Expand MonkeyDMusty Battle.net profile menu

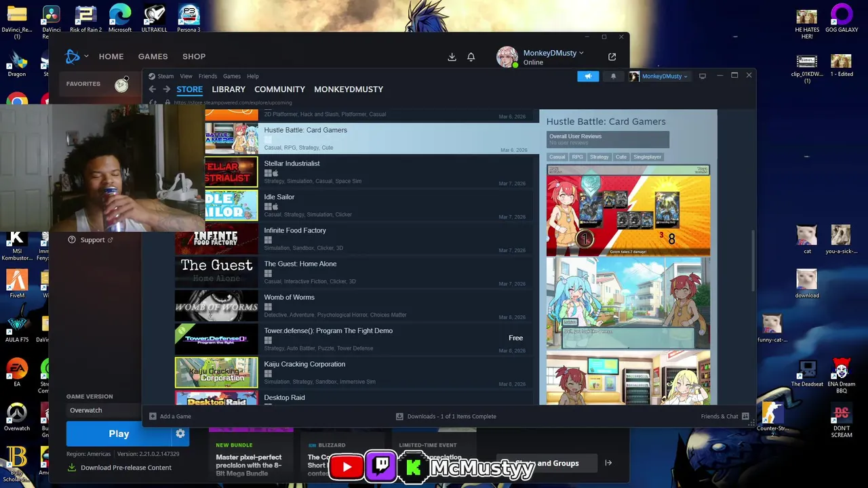tap(553, 53)
